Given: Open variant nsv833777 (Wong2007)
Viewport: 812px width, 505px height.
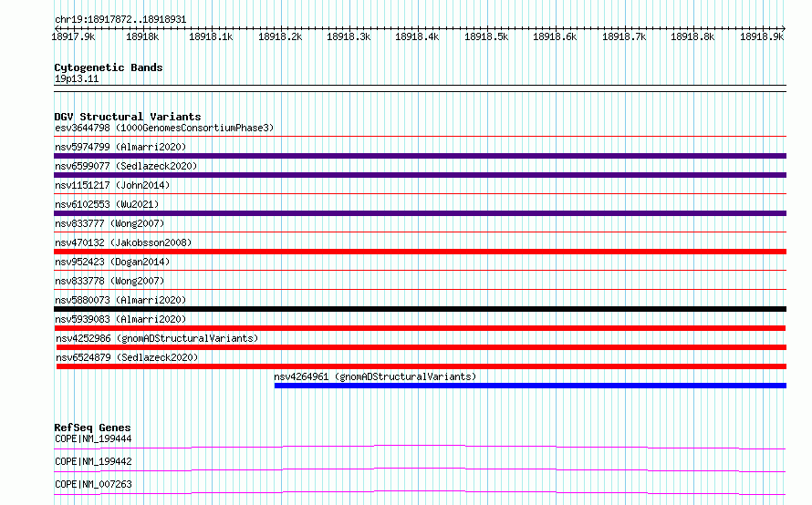Looking at the screenshot, I should pos(109,223).
